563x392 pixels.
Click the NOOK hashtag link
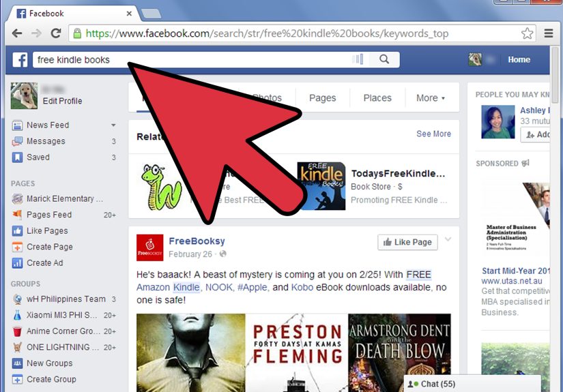click(x=219, y=287)
